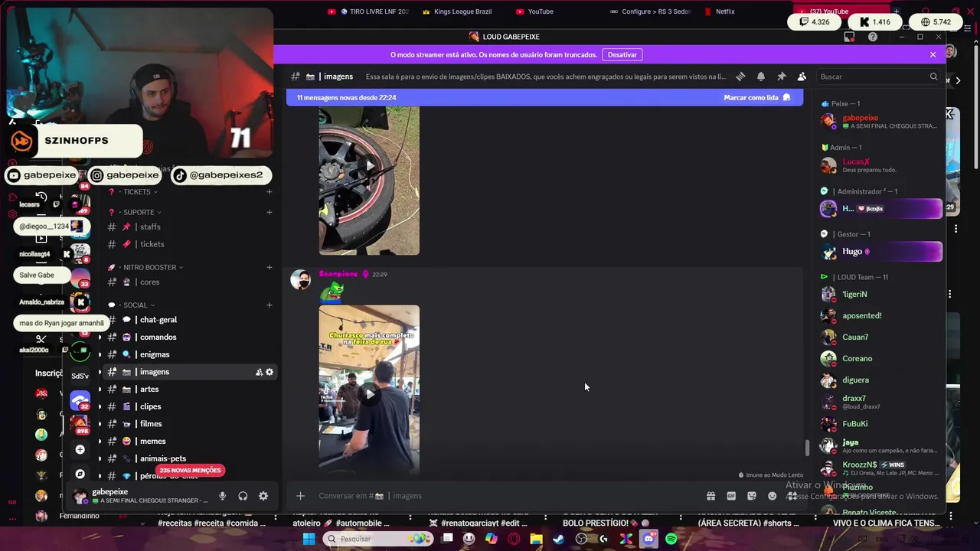The image size is (980, 551).
Task: Dismiss the streamer mode banner
Action: 933,55
